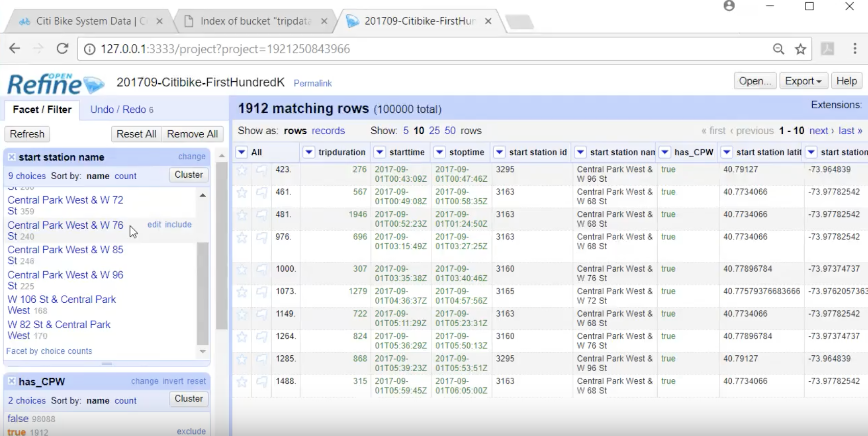Viewport: 868px width, 436px height.
Task: Bookmark this page with star icon
Action: coord(801,49)
